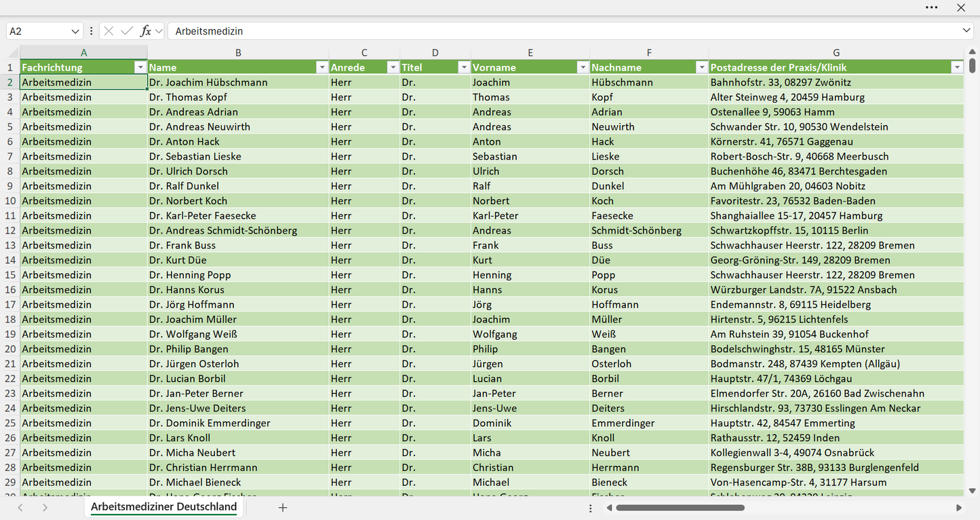Screen dimensions: 980x520
Task: Go to the next sheet using the right arrow
Action: click(x=45, y=507)
